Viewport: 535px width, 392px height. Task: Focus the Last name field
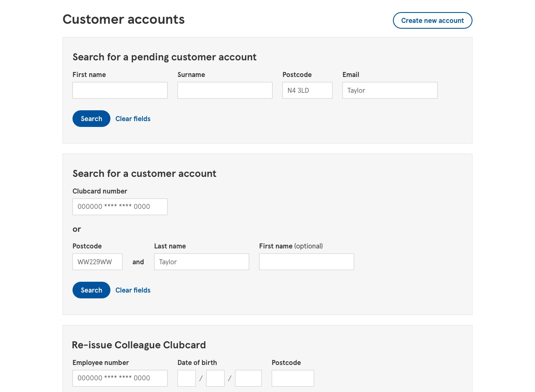202,262
